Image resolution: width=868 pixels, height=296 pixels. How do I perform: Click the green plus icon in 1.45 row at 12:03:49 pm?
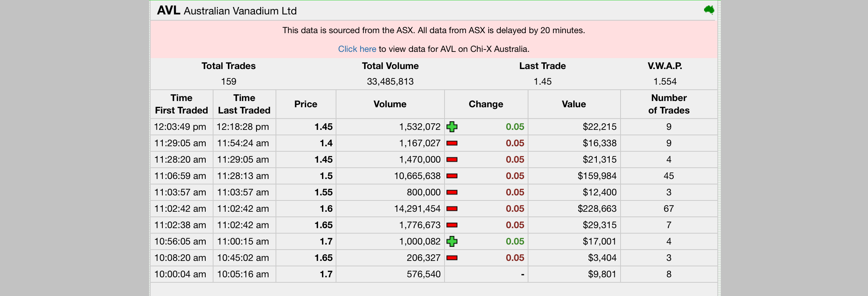coord(452,127)
